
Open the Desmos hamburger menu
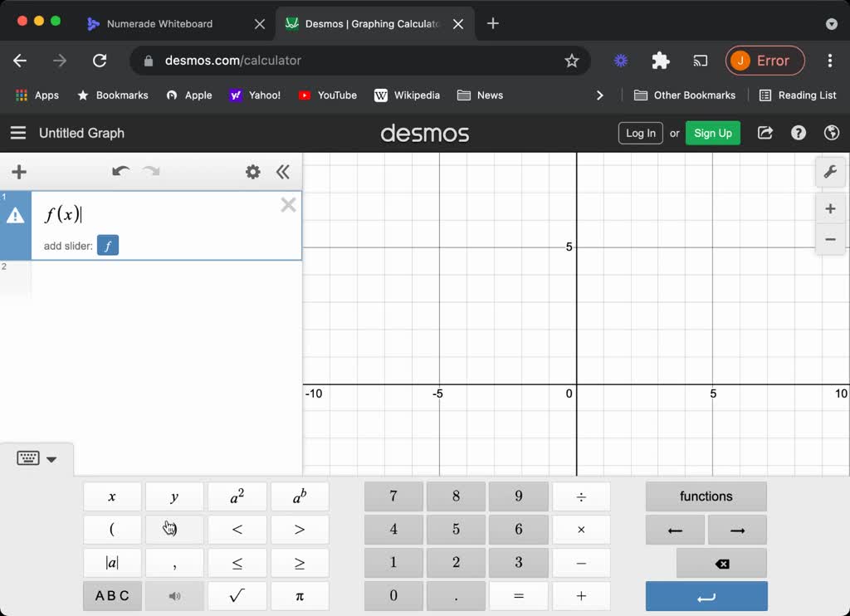point(18,133)
